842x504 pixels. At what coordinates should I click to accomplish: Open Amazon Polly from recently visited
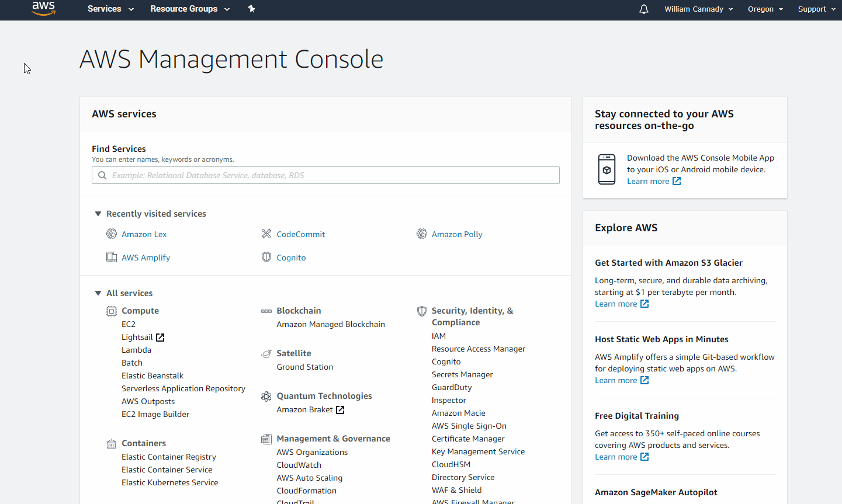click(457, 234)
